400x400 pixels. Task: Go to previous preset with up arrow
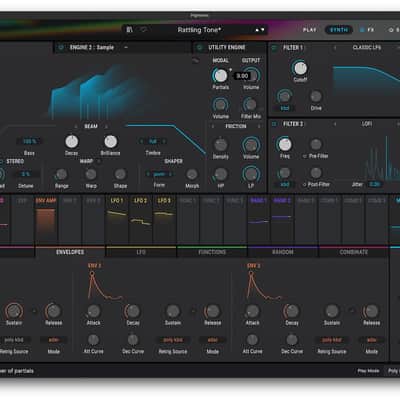[x=257, y=30]
